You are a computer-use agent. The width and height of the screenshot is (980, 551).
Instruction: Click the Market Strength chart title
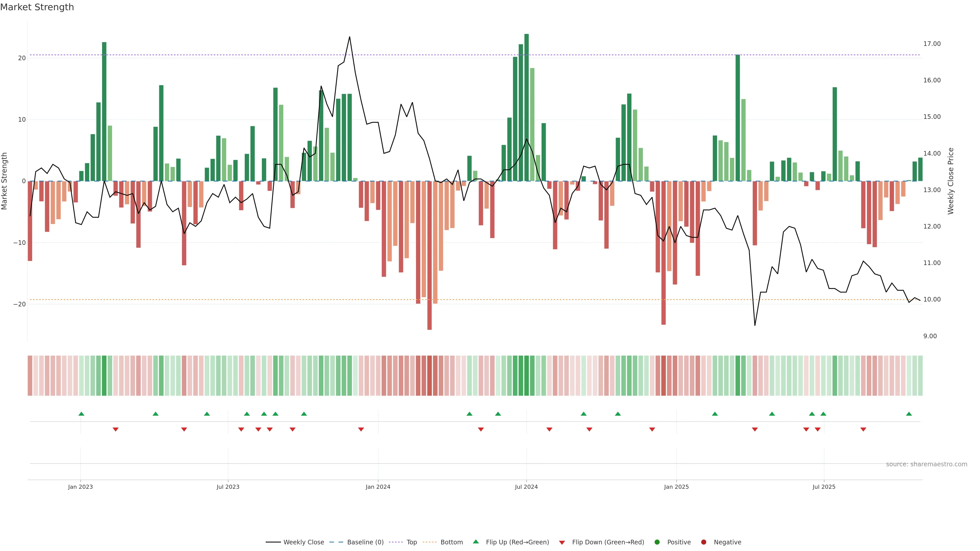[x=37, y=7]
